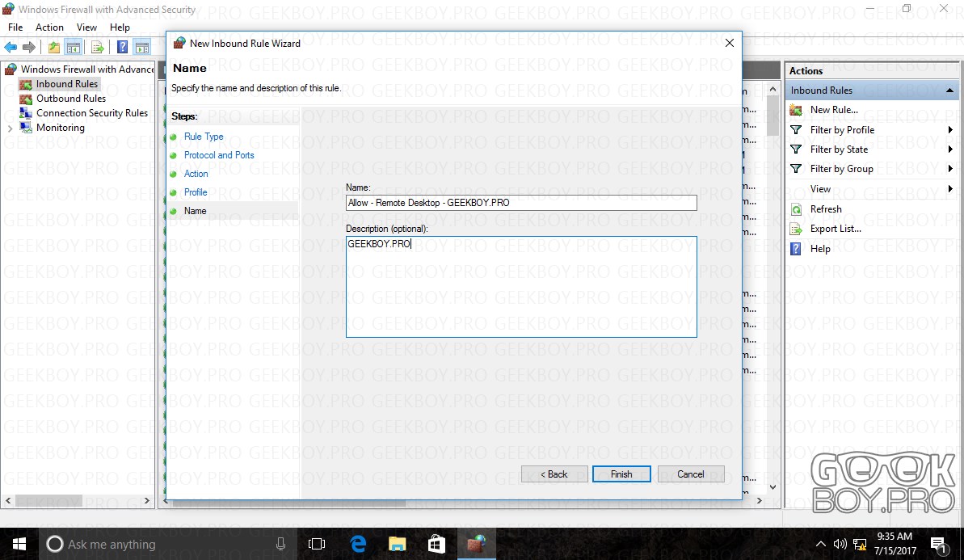Click the Description (optional) text box
Screen dimensions: 964x560
pos(521,287)
